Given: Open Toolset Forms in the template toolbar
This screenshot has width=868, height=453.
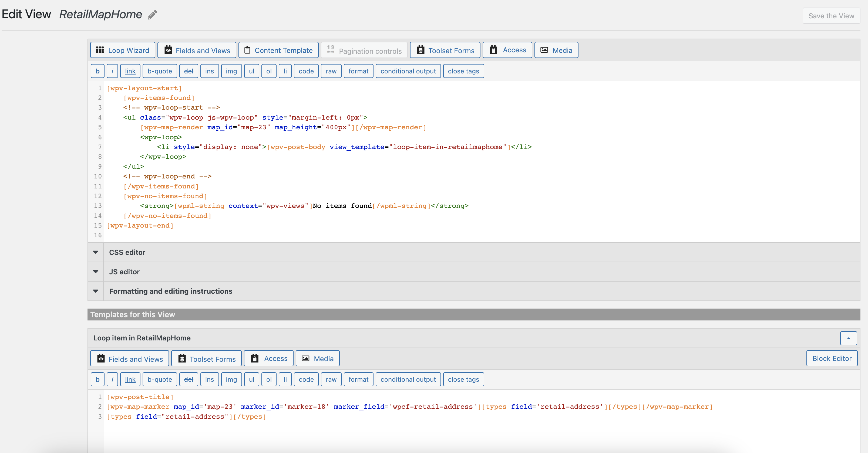Looking at the screenshot, I should [207, 359].
